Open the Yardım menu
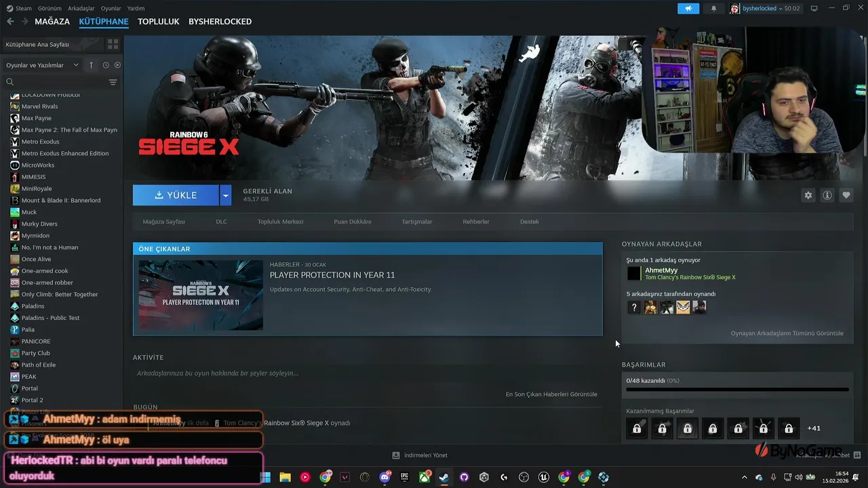 click(136, 8)
